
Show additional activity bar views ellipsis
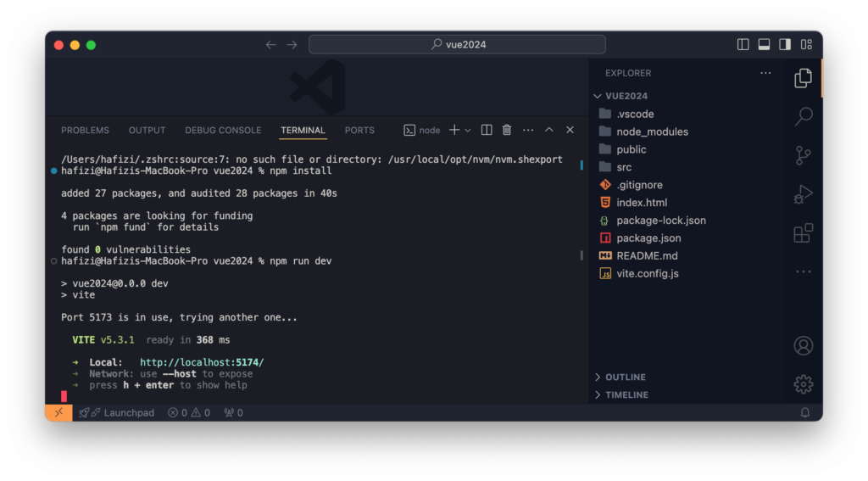point(804,271)
